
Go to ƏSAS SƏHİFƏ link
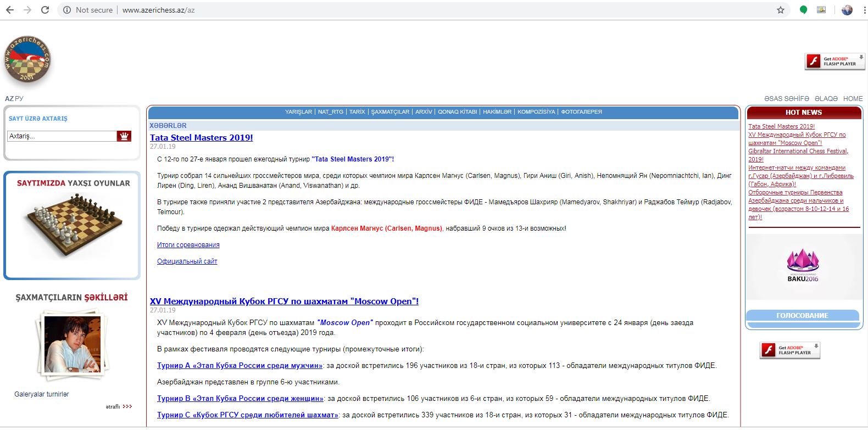pyautogui.click(x=787, y=99)
